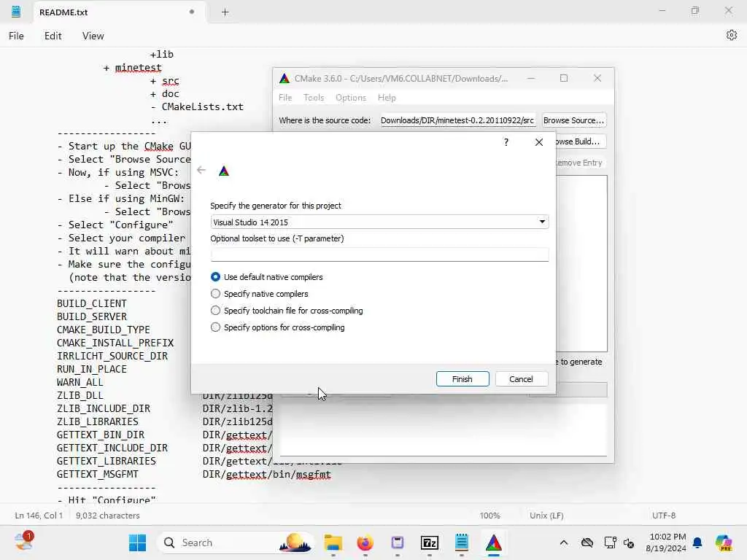Screen dimensions: 747x560
Task: Click the taskbar Search box
Action: pyautogui.click(x=236, y=542)
